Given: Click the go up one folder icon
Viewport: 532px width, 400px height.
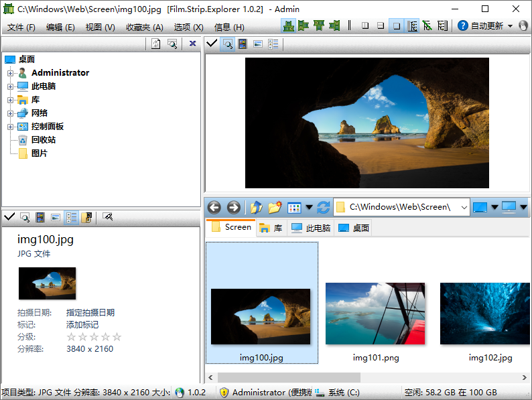Looking at the screenshot, I should click(256, 207).
